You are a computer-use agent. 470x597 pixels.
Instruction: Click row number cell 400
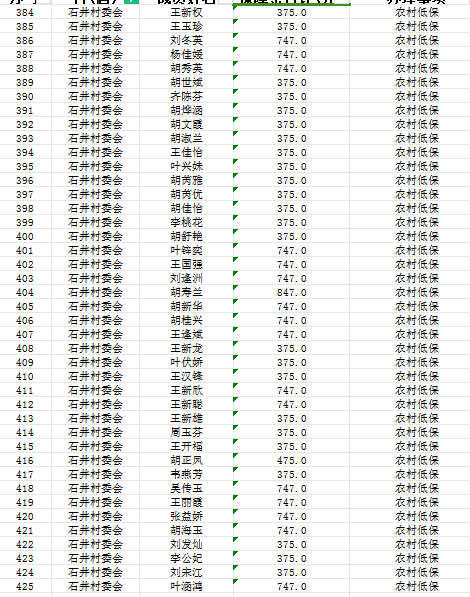[x=25, y=236]
